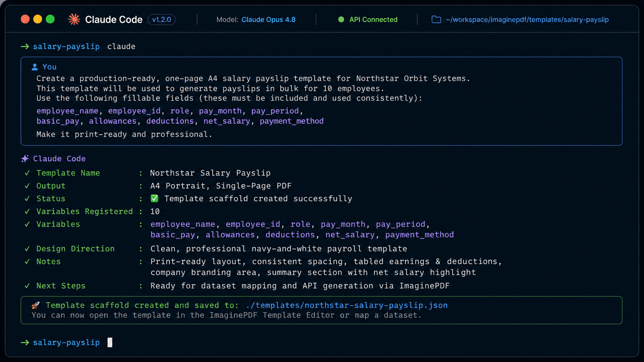Click the red close window button
644x362 pixels.
pos(25,19)
